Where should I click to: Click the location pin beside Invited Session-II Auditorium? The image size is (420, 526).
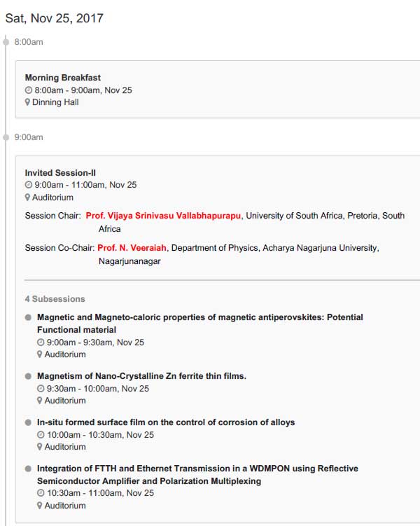click(x=27, y=198)
